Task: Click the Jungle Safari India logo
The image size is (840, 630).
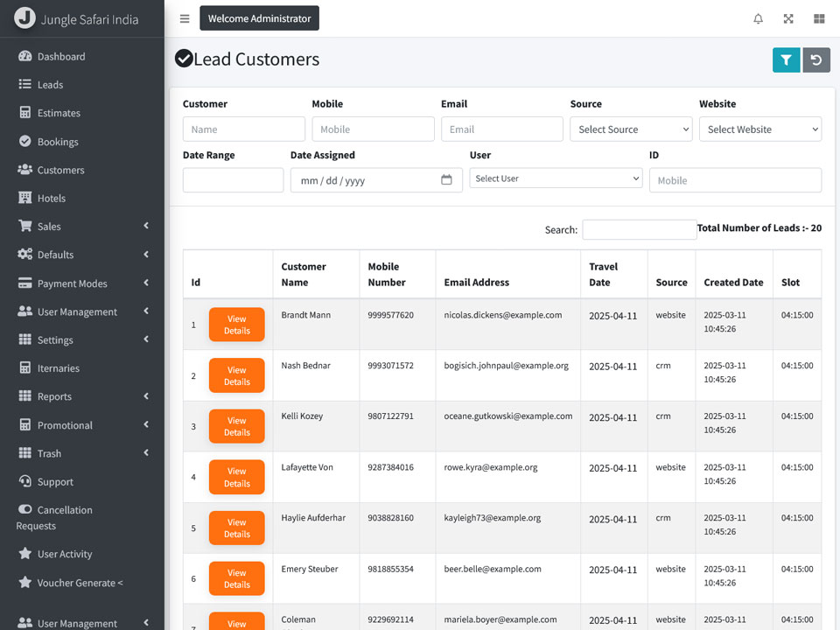Action: coord(24,17)
